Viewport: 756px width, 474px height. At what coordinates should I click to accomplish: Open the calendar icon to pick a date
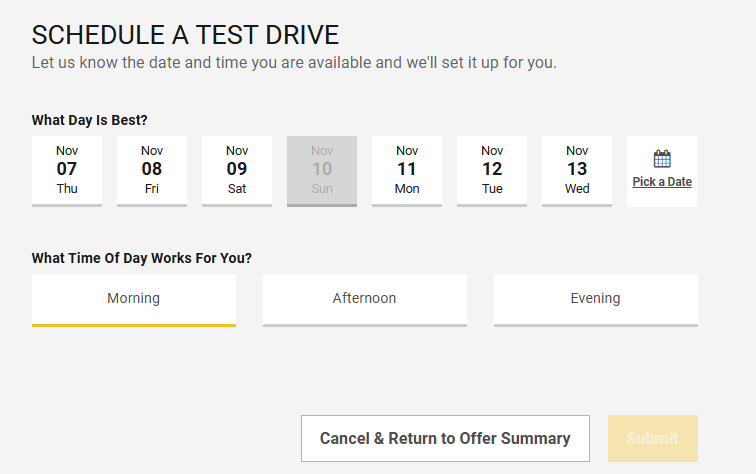(662, 159)
